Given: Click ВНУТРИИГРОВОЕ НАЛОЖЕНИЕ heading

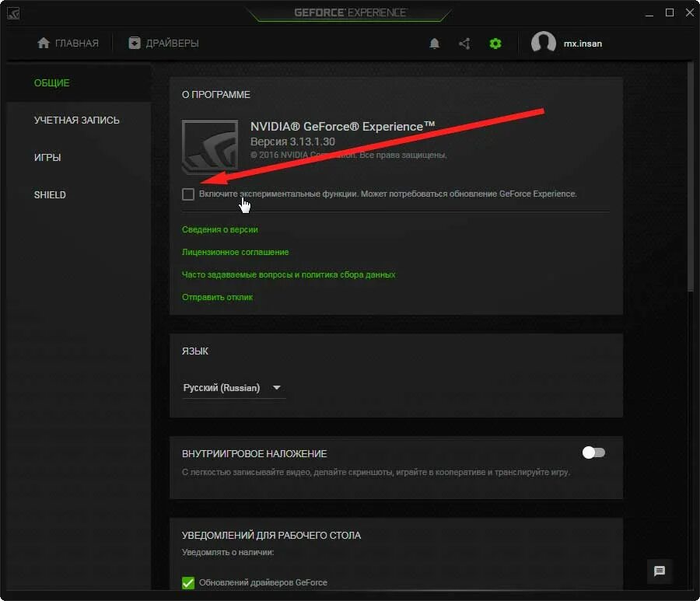Looking at the screenshot, I should (x=254, y=454).
